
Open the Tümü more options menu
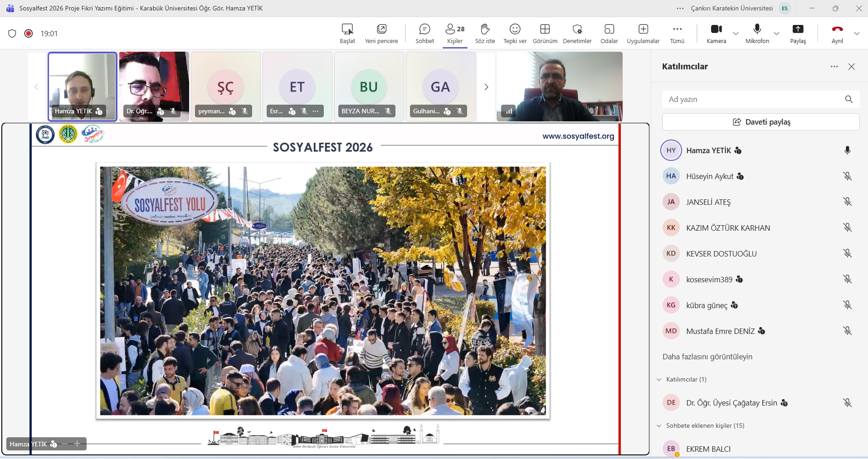pos(677,34)
